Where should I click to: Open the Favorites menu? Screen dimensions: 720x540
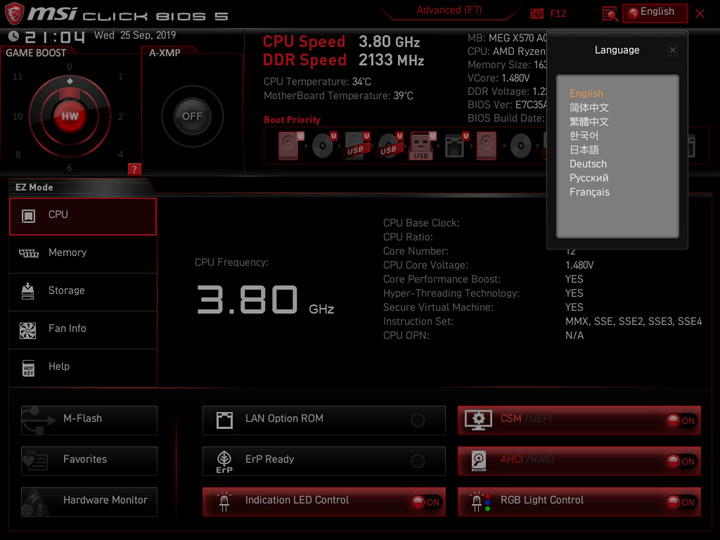click(89, 461)
